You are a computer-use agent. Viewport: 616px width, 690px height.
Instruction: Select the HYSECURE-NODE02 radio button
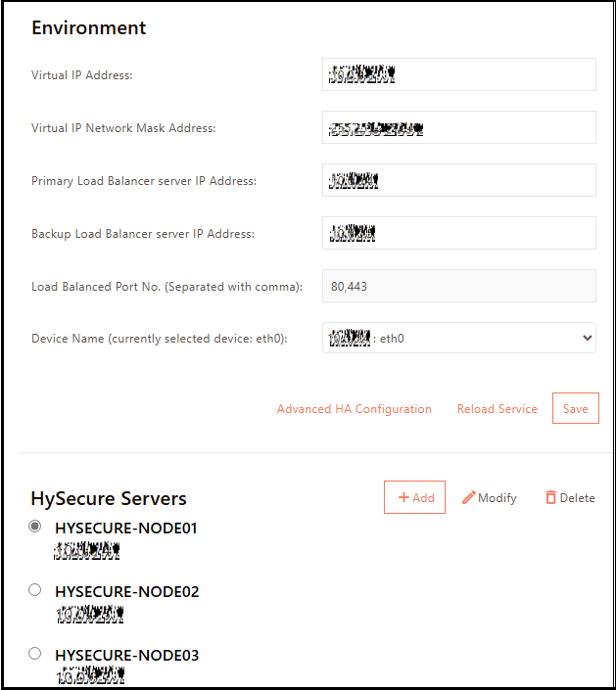pos(35,590)
